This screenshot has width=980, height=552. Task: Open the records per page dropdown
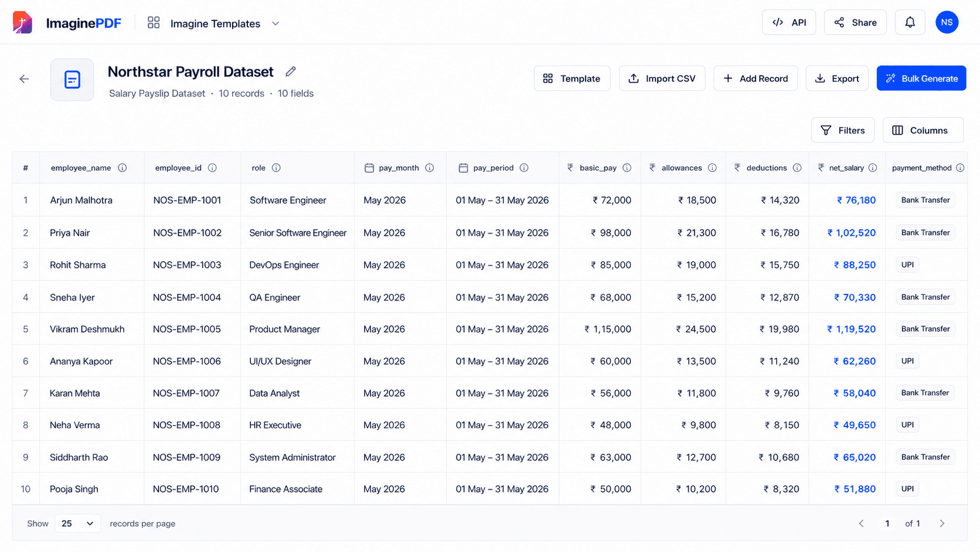tap(77, 523)
